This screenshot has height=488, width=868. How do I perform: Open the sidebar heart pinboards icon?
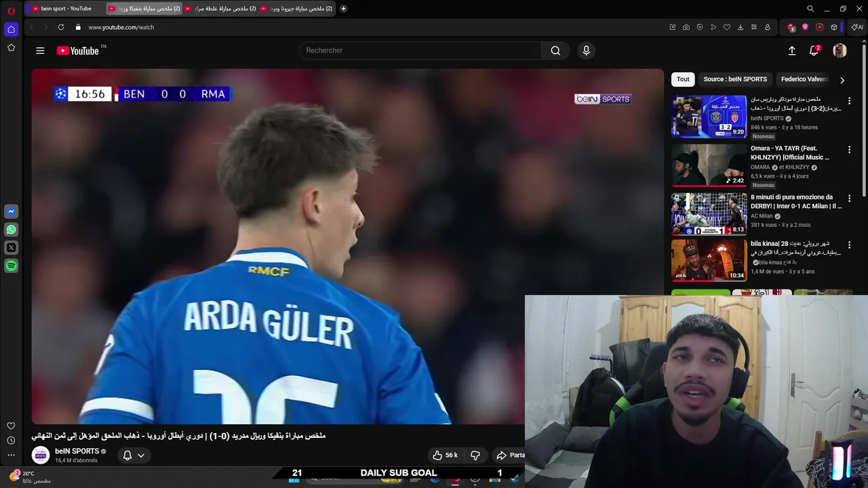click(x=11, y=426)
